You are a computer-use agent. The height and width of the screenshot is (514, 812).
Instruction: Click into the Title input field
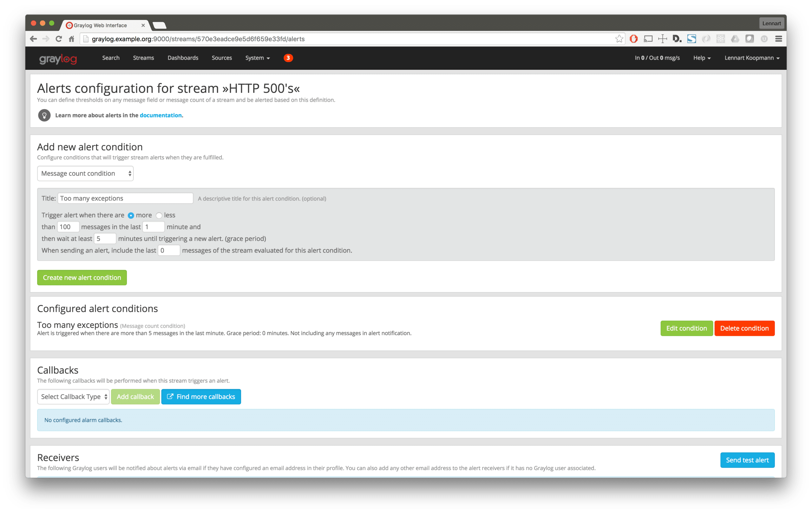click(125, 198)
